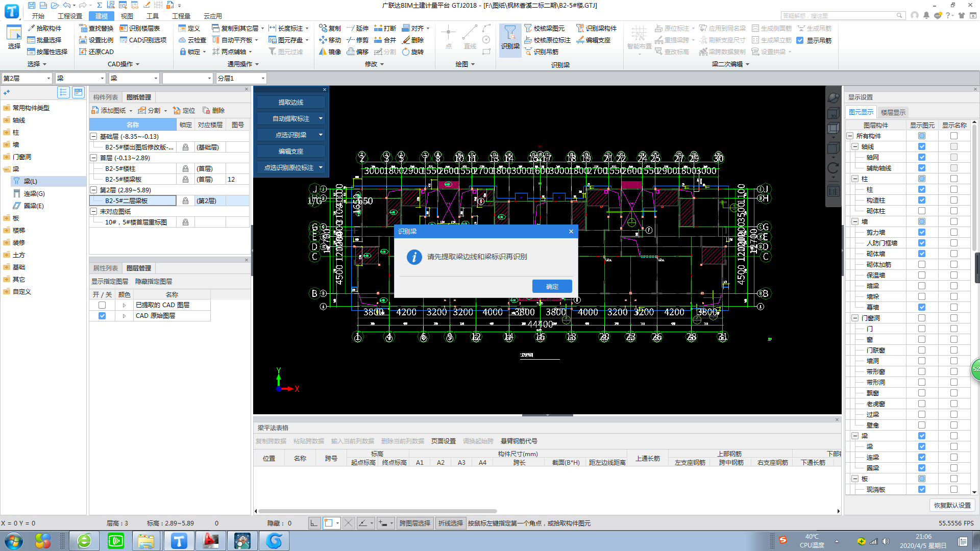Click 识别吊筋 tool
This screenshot has height=551, width=980.
541,52
